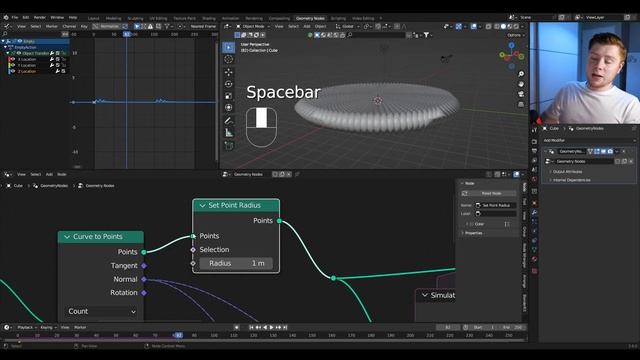Switch to the Geometry Nodes workspace tab
Image resolution: width=640 pixels, height=360 pixels.
click(x=310, y=18)
